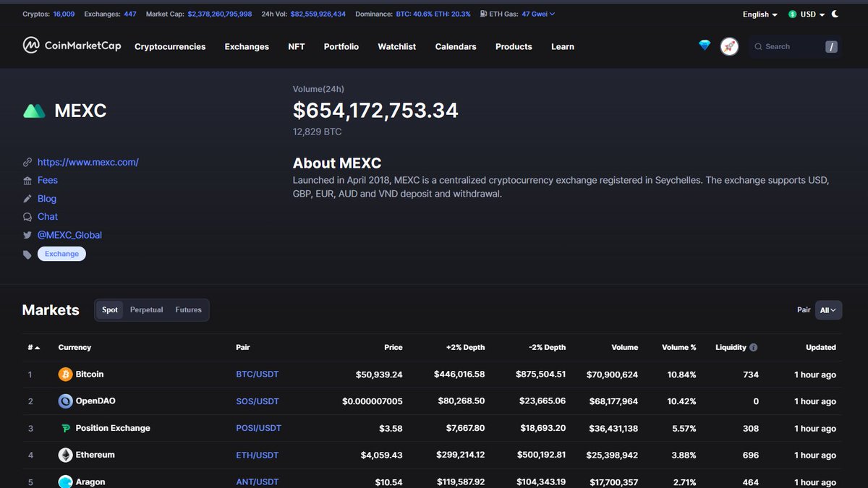Image resolution: width=868 pixels, height=488 pixels.
Task: Open the Pair All dropdown
Action: [828, 309]
